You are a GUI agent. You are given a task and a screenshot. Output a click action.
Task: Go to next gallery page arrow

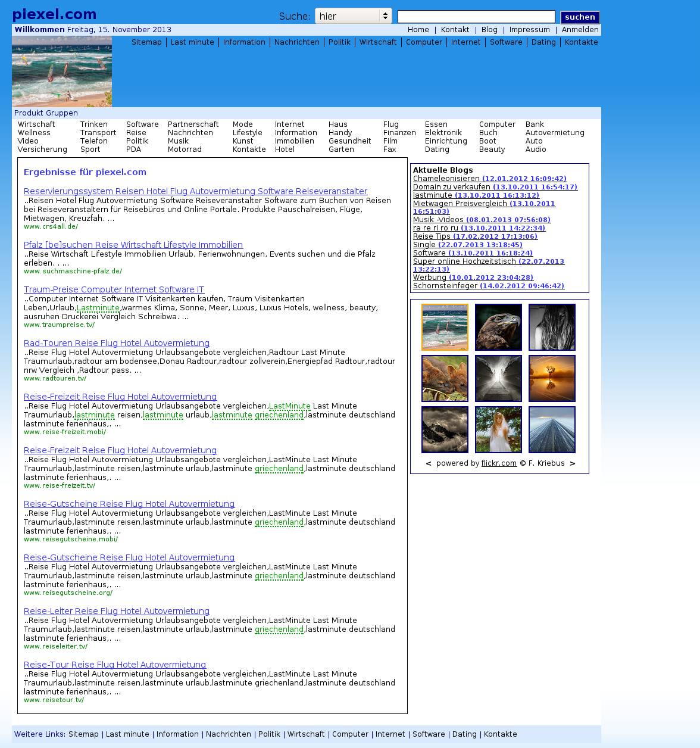click(572, 463)
